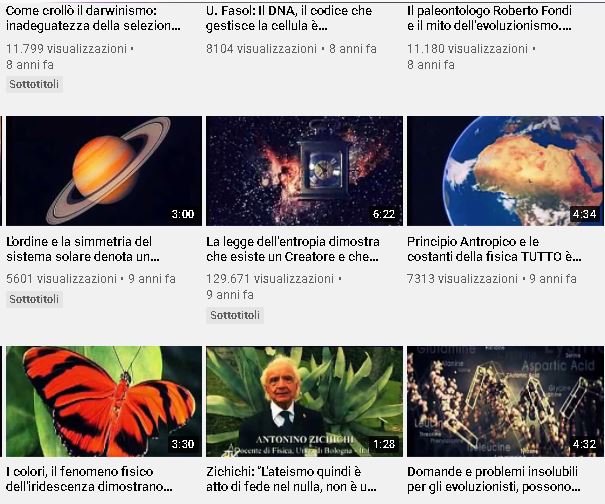Screen dimensions: 605x504
Task: Click title 'U. Fasol: Il DNA, il codice'
Action: point(289,18)
